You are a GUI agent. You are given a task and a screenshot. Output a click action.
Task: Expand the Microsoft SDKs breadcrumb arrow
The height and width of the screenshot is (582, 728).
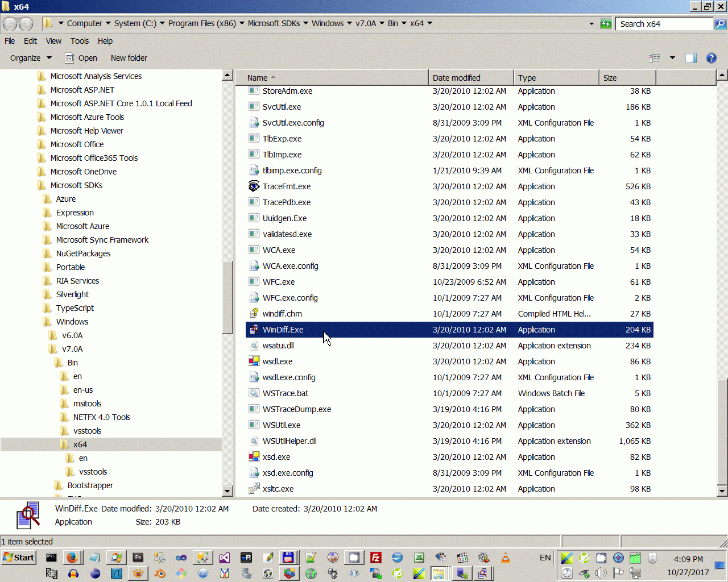tap(305, 23)
